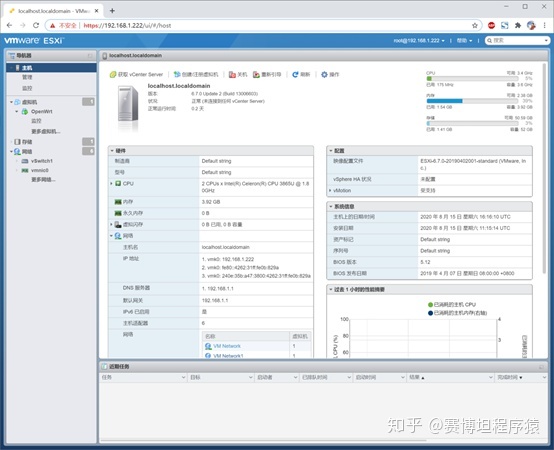Viewport: 554px width, 450px height.
Task: Collapse the Networking tree node arrow
Action: (11, 152)
